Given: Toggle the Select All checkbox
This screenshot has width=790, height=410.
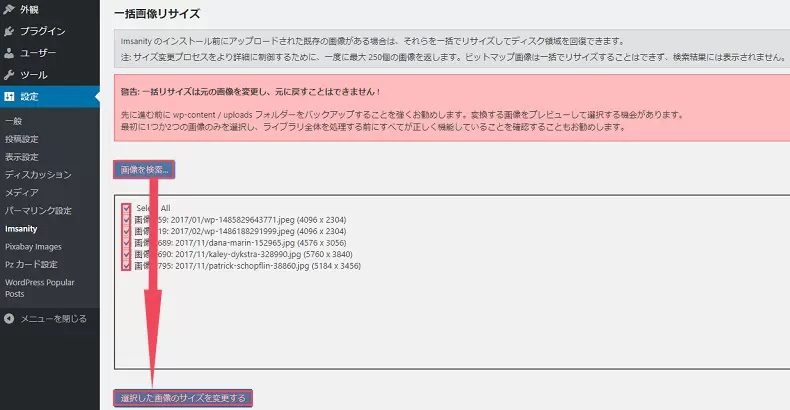Looking at the screenshot, I should tap(126, 208).
